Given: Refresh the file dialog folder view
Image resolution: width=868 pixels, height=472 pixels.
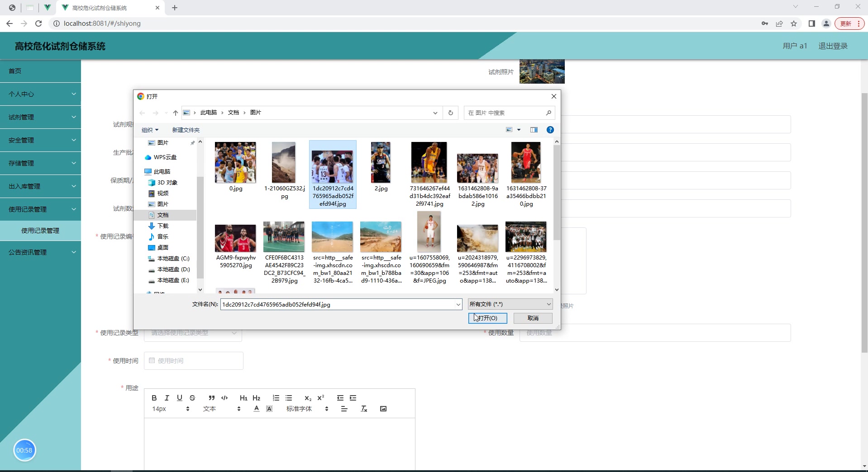Looking at the screenshot, I should 451,113.
